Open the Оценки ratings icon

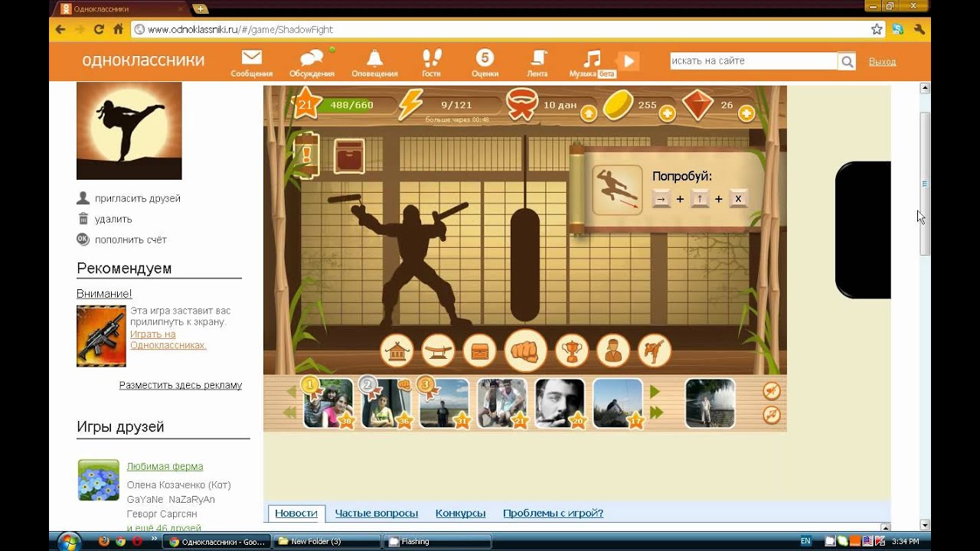tap(485, 63)
